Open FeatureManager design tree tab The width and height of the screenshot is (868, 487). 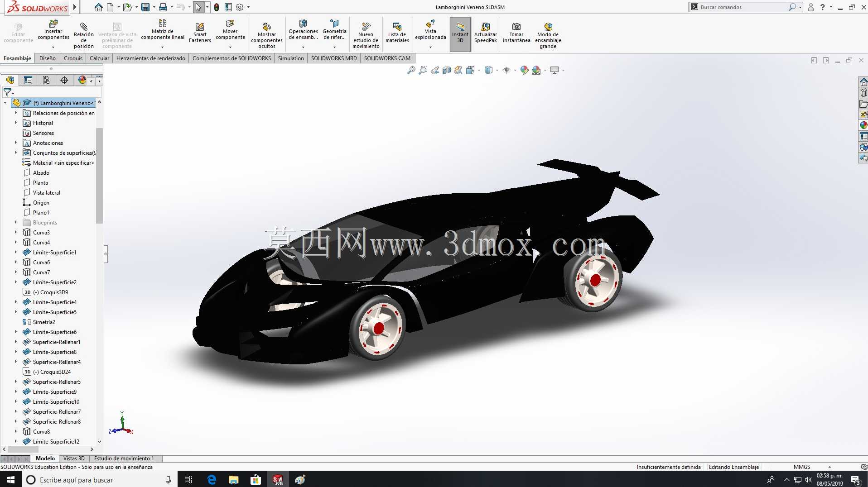(10, 80)
